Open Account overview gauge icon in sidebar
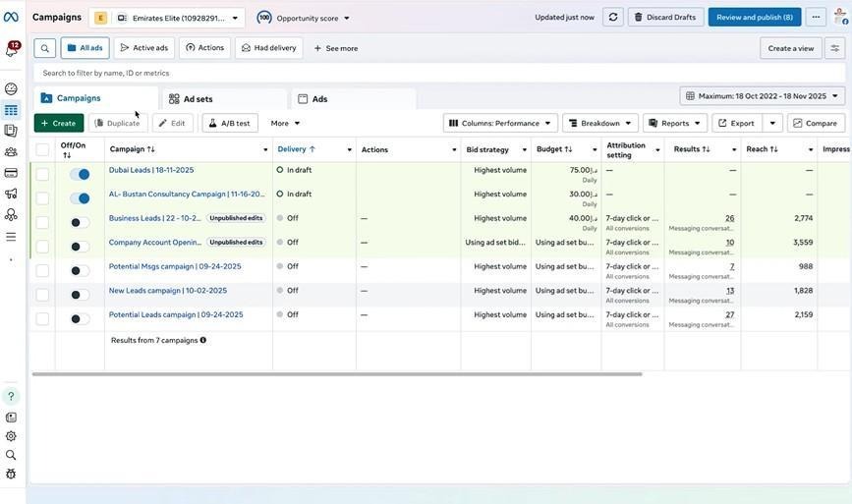 11,89
